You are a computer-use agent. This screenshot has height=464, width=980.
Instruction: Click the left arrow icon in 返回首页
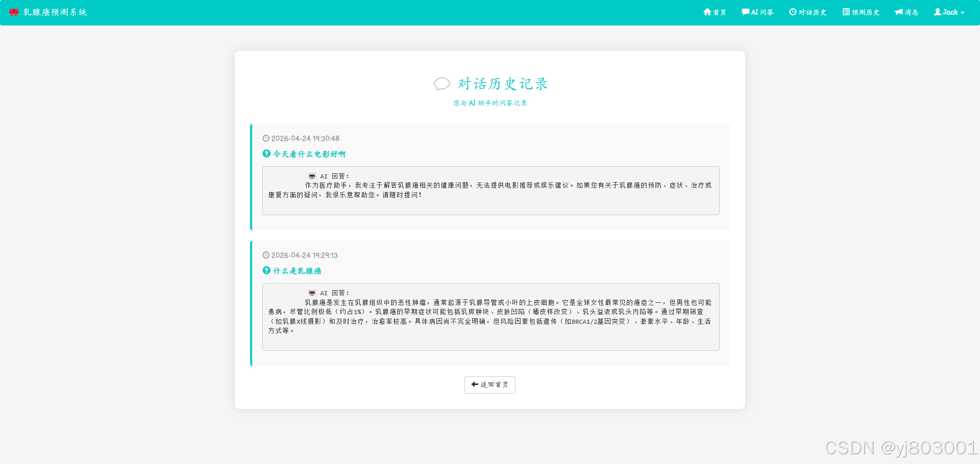(475, 384)
